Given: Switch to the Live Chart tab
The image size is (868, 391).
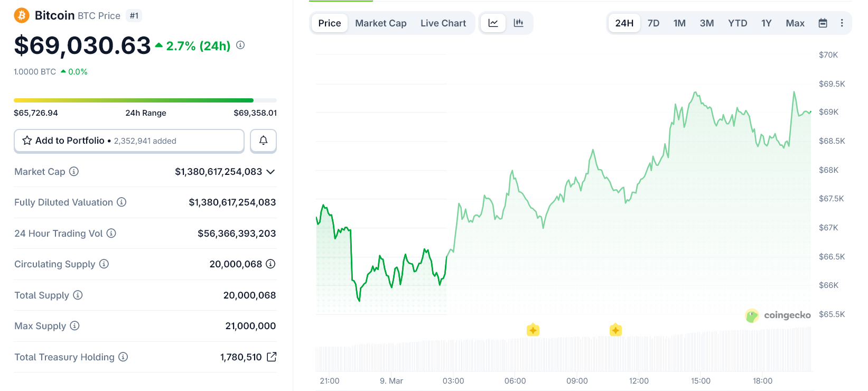Looking at the screenshot, I should pos(443,23).
